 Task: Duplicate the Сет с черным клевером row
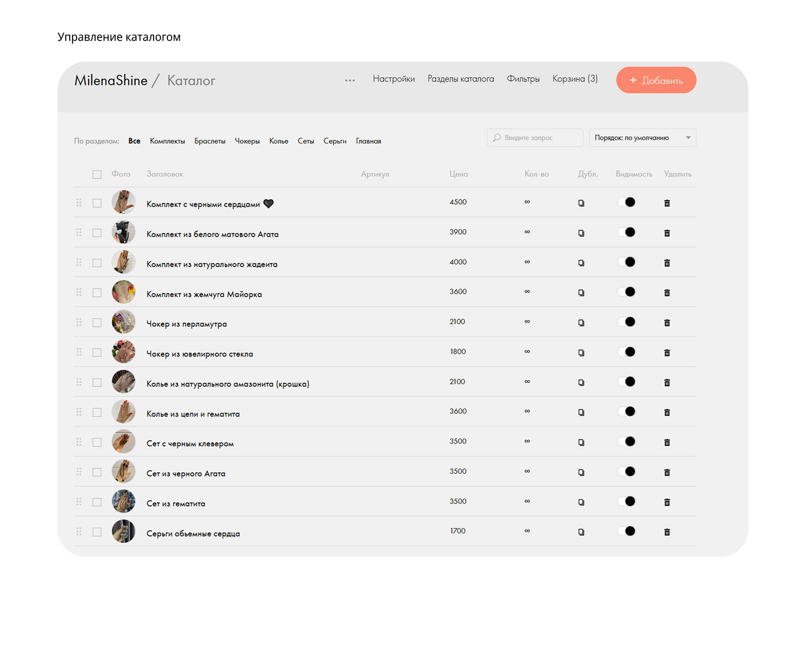click(581, 442)
